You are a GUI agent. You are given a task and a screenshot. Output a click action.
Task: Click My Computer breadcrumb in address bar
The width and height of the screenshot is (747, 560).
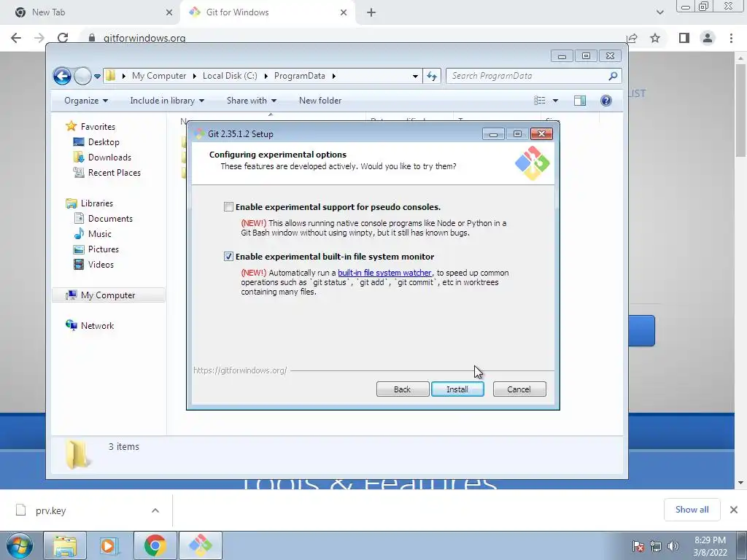(158, 76)
